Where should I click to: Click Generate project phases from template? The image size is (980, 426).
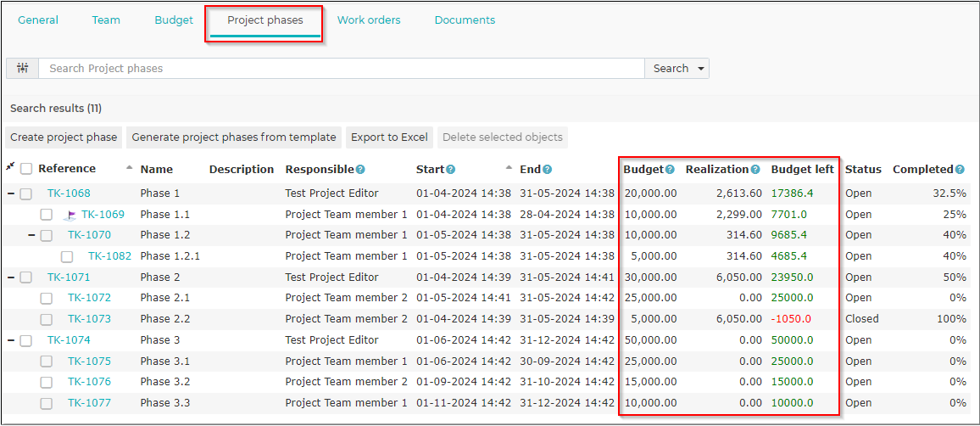[x=234, y=137]
